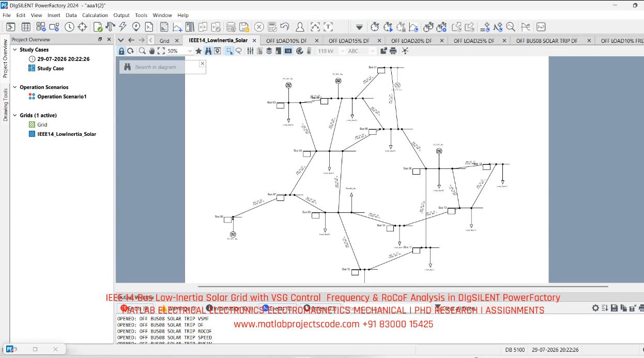Toggle the Errors filter in Output Window

click(136, 308)
